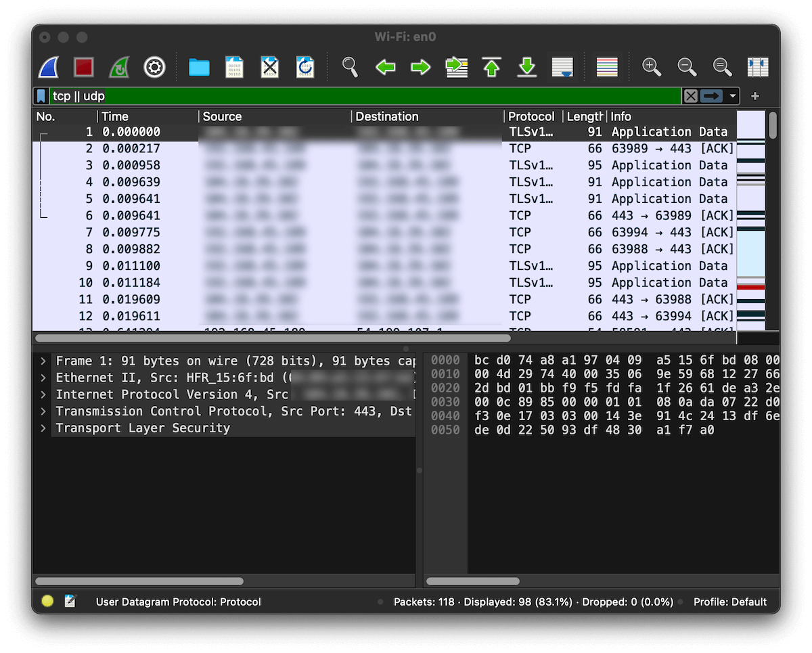Expand Frame 1 details
This screenshot has width=812, height=653.
coord(43,361)
